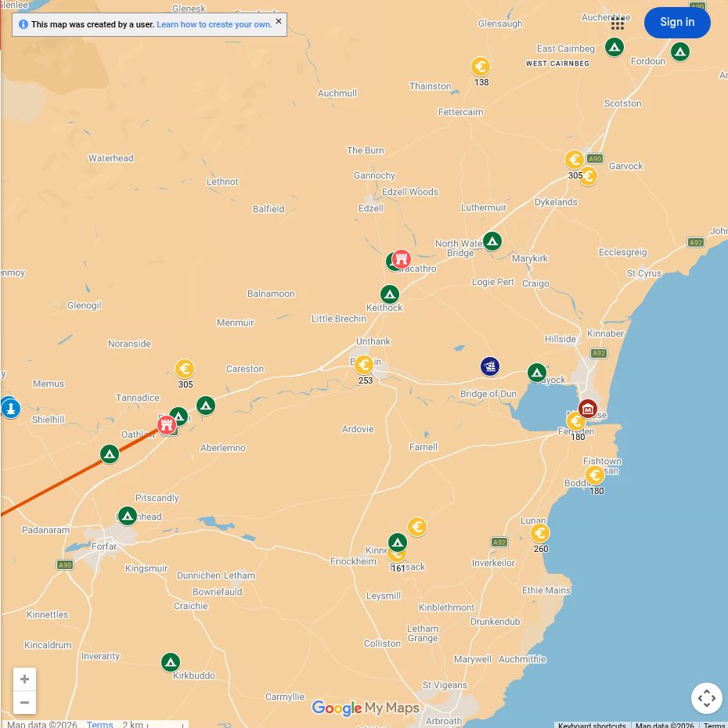Click euro marker labeled 260 at Lunan

[540, 533]
